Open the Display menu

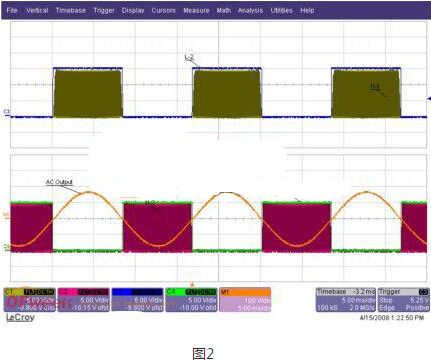click(x=133, y=10)
